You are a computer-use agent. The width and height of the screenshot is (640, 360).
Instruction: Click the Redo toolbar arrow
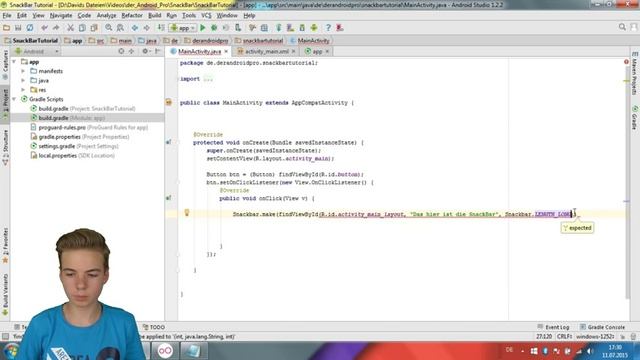[x=56, y=28]
